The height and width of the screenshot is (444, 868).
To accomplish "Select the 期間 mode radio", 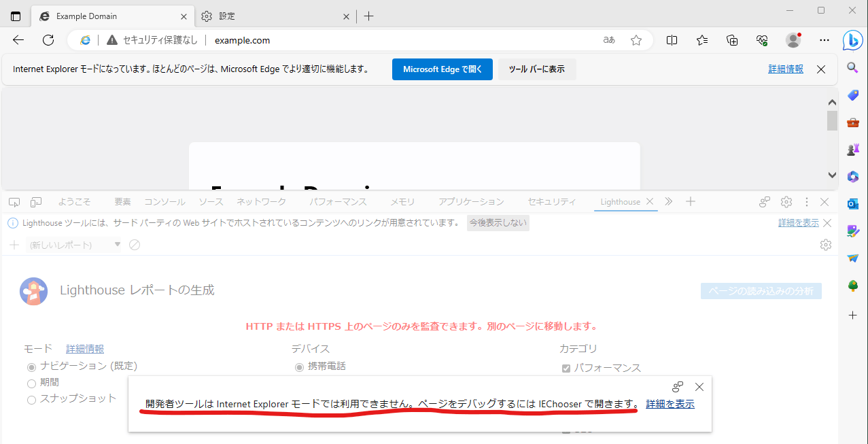I will pyautogui.click(x=31, y=383).
